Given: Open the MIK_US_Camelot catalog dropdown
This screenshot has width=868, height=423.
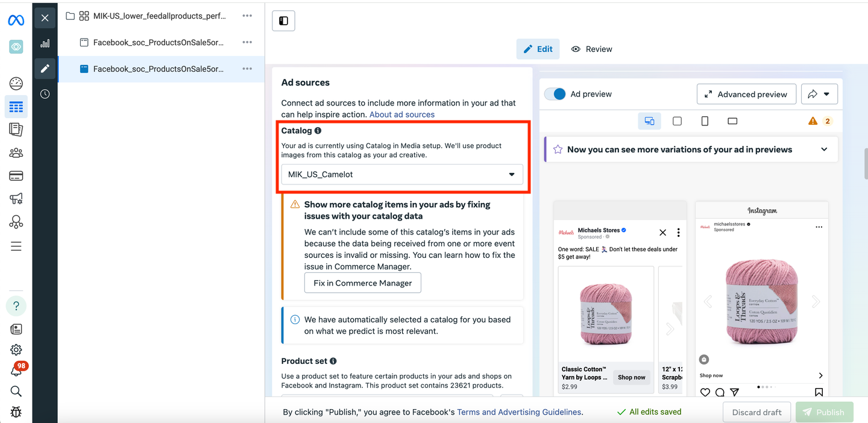Looking at the screenshot, I should (x=402, y=174).
